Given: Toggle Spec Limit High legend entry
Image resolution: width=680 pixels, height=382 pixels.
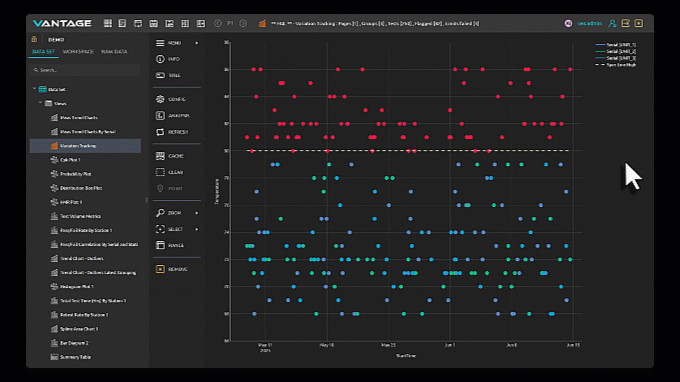Looking at the screenshot, I should click(616, 65).
